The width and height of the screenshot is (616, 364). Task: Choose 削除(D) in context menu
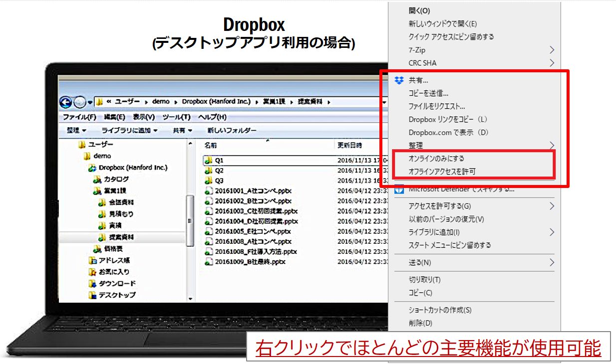click(420, 323)
